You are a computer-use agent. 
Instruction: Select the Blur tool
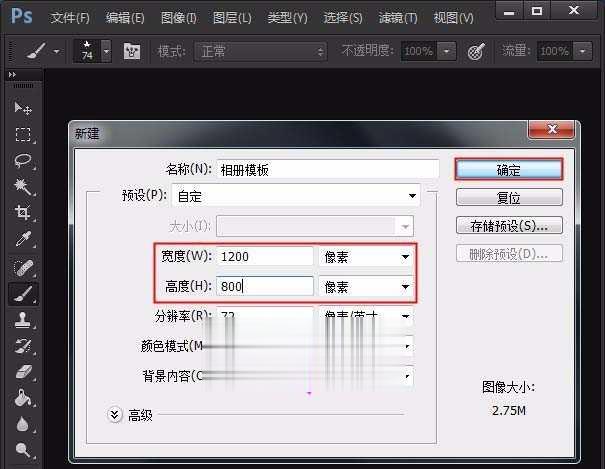click(x=23, y=424)
